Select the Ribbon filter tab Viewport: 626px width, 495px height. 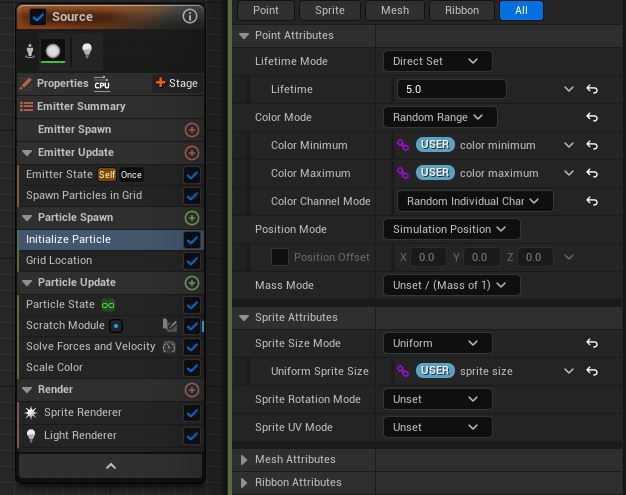pos(461,10)
